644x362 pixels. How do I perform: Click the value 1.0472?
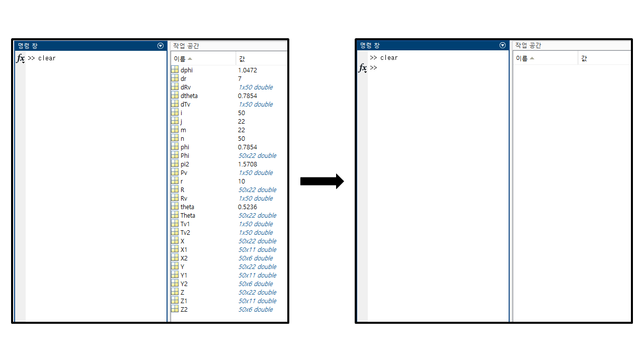[x=248, y=70]
